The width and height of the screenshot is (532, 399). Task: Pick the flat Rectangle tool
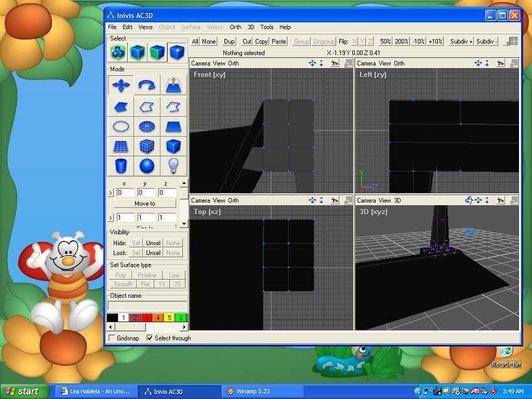coord(173,127)
